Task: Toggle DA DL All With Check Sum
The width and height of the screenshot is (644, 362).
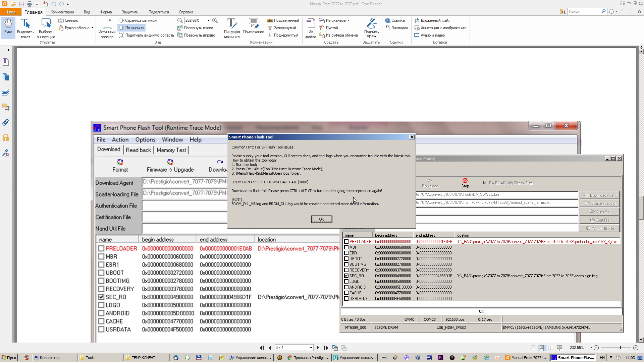Action: (485, 183)
